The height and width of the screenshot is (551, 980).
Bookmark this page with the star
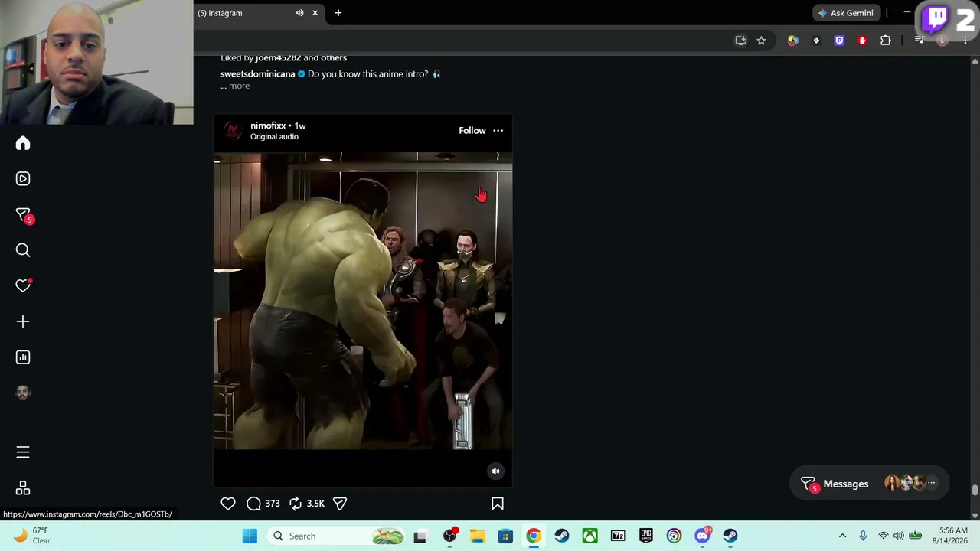coord(761,41)
